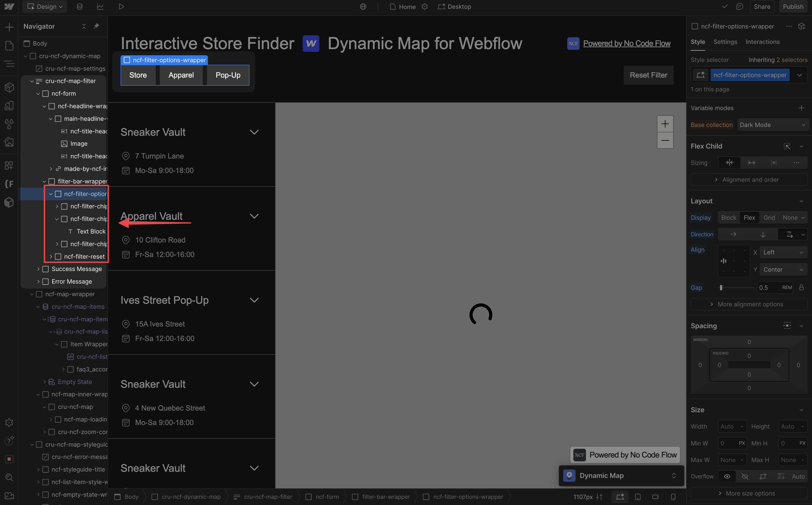Image resolution: width=812 pixels, height=505 pixels.
Task: Open the Pages panel icon
Action: point(9,45)
